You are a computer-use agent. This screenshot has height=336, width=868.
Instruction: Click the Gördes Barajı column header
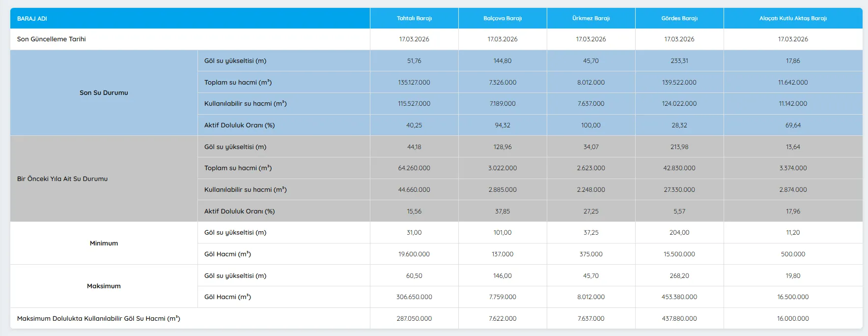click(x=679, y=19)
